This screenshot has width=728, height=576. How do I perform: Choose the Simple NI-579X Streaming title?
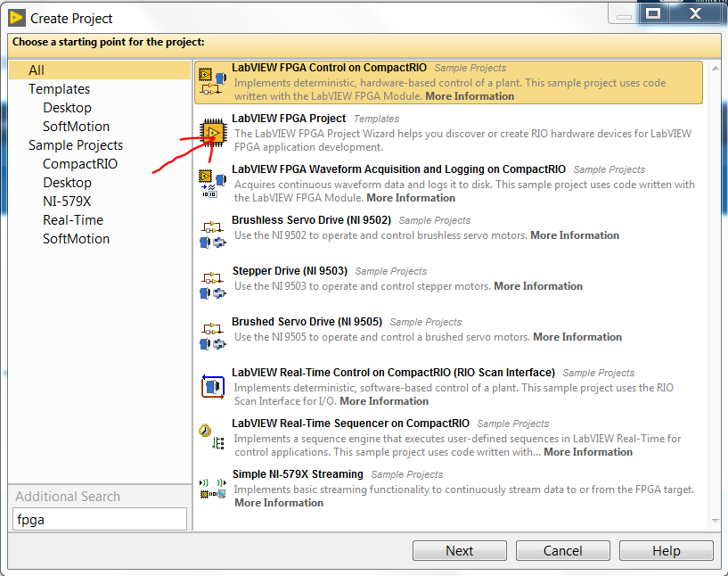click(x=298, y=473)
